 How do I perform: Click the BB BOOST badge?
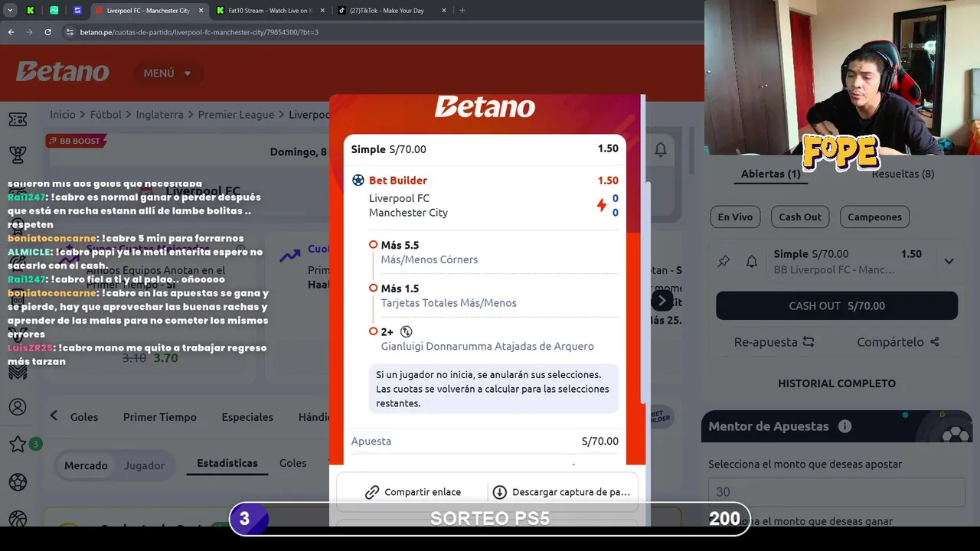(76, 141)
